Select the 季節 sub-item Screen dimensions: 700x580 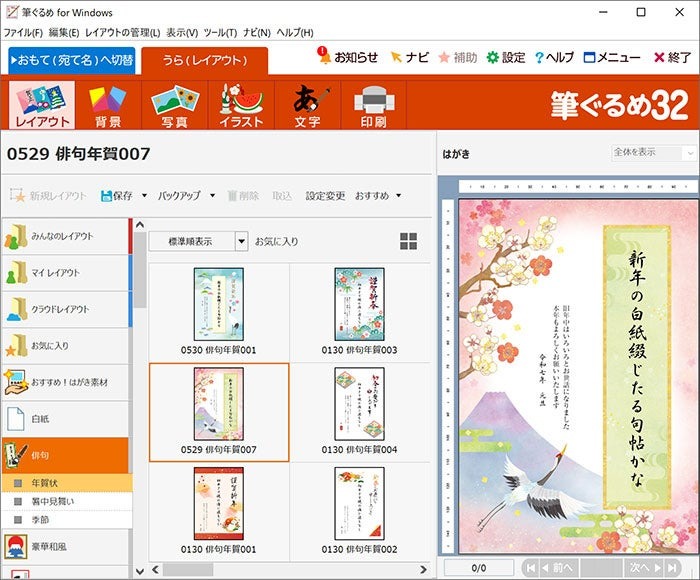[67, 520]
